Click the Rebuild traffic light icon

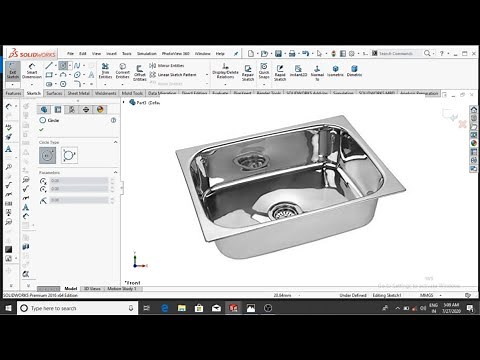point(333,53)
